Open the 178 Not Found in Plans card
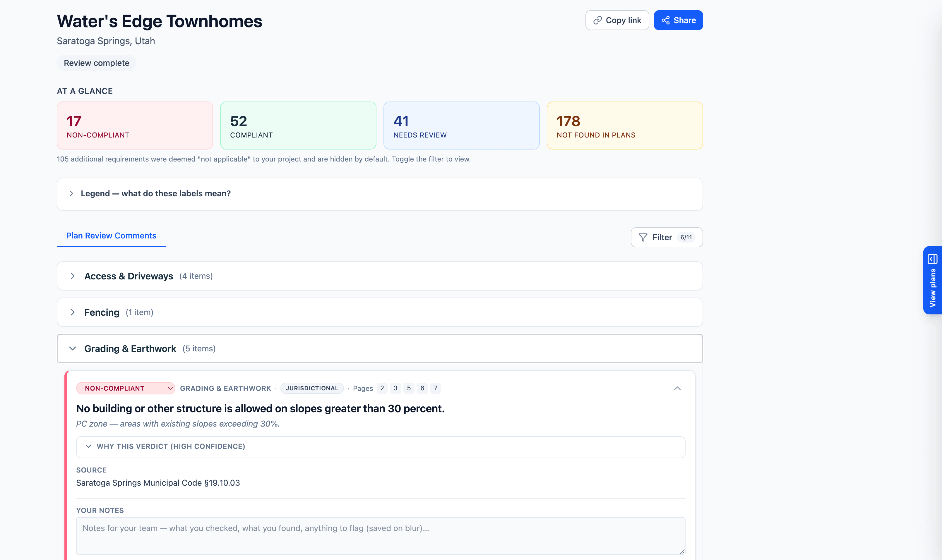Screen dimensions: 942x560 tap(625, 126)
